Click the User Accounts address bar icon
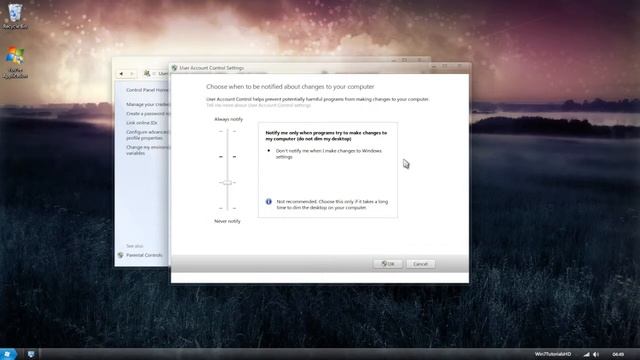 pyautogui.click(x=147, y=73)
